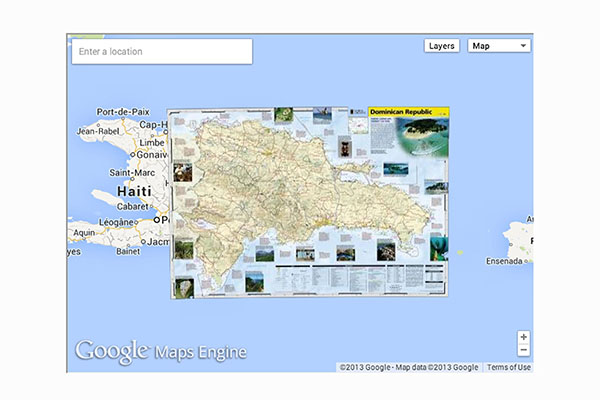This screenshot has height=400, width=600.
Task: Click the Ensenada label near Puerto Rico
Action: pyautogui.click(x=504, y=261)
